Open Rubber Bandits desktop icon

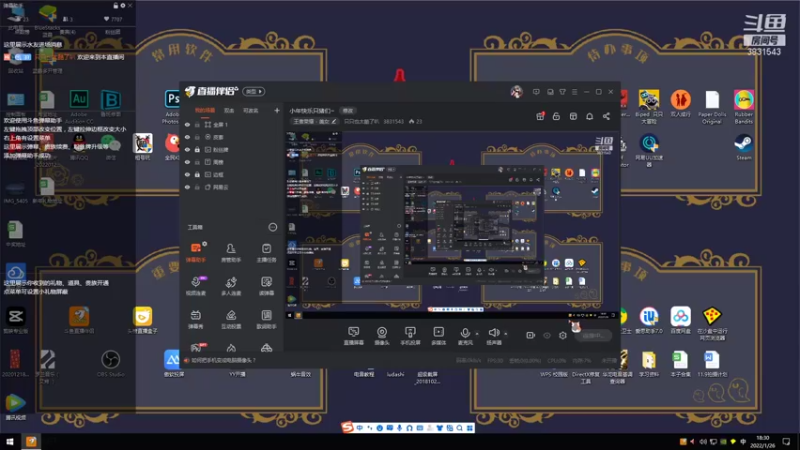tap(744, 107)
